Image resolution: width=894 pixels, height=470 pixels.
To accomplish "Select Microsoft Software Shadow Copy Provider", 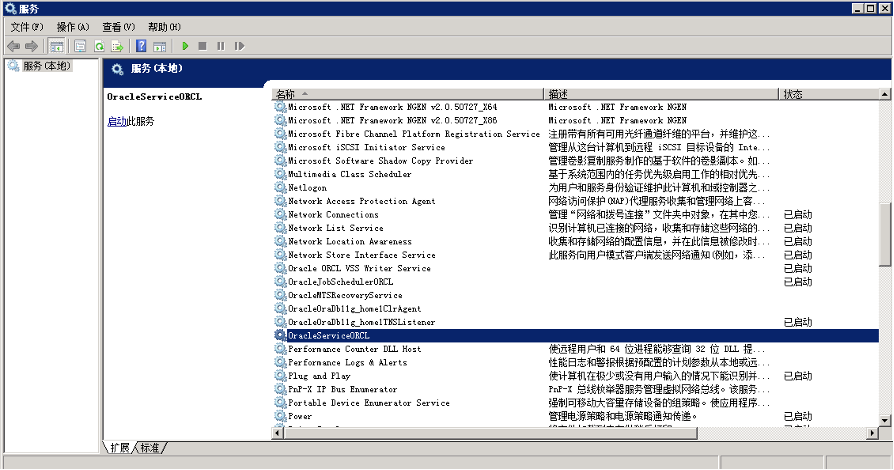I will point(576,161).
